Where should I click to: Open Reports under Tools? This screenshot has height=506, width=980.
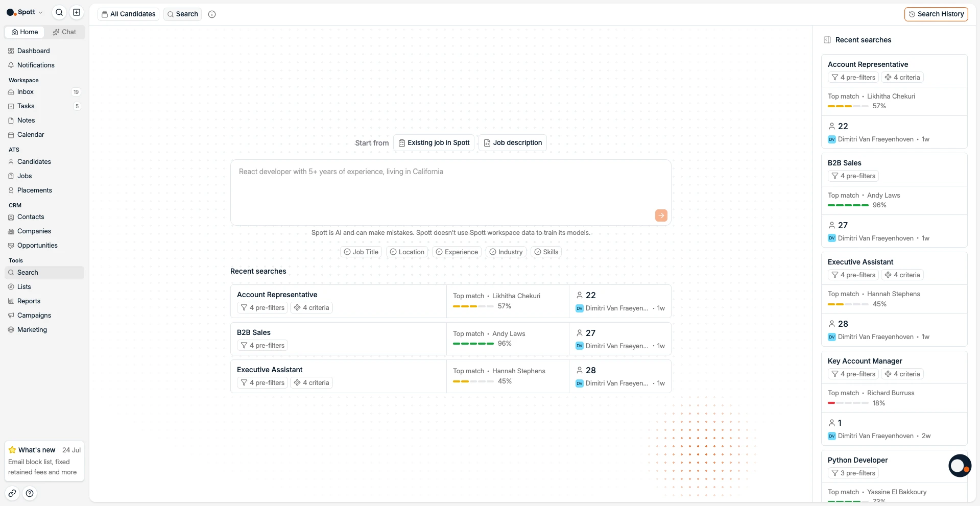tap(44, 301)
